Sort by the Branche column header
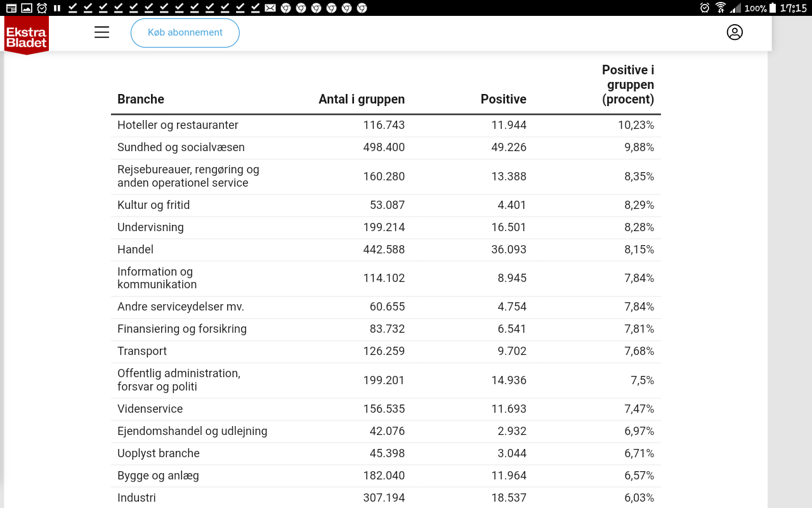This screenshot has width=812, height=508. 141,99
